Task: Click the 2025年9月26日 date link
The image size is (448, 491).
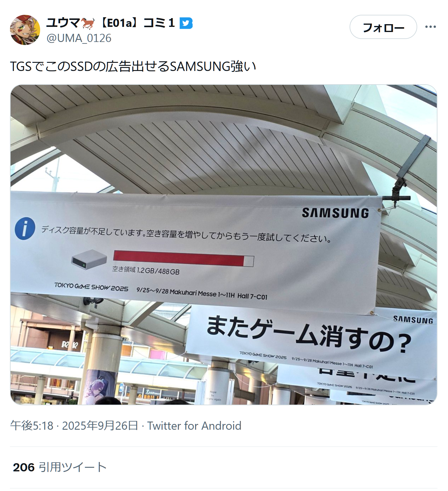Action: pyautogui.click(x=100, y=426)
